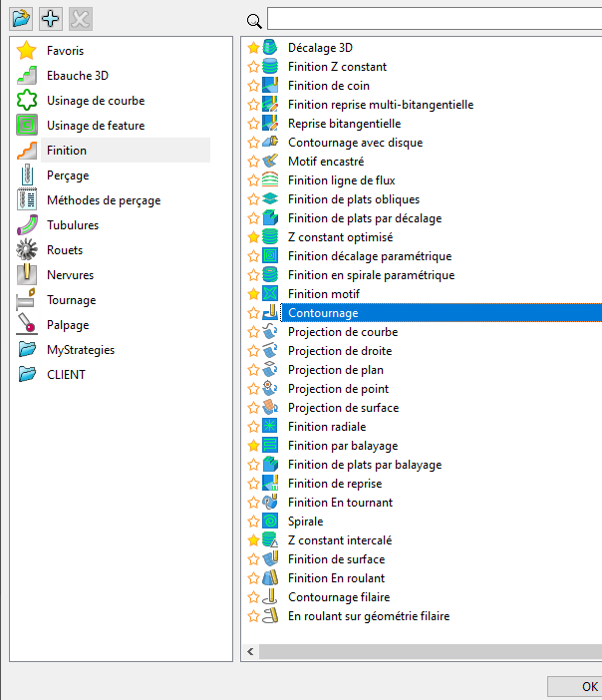Select the Tournage category
This screenshot has width=602, height=700.
point(71,300)
